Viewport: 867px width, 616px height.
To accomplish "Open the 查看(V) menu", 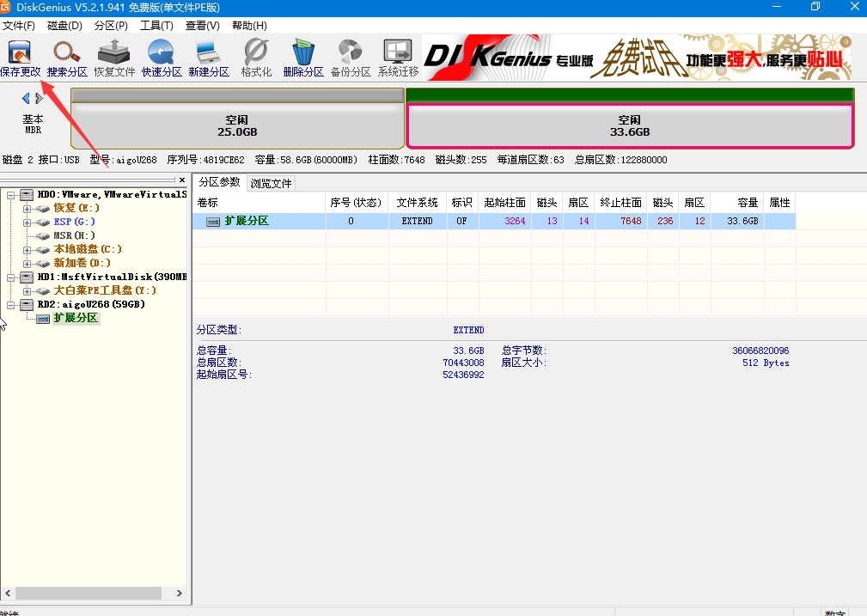I will coord(203,26).
